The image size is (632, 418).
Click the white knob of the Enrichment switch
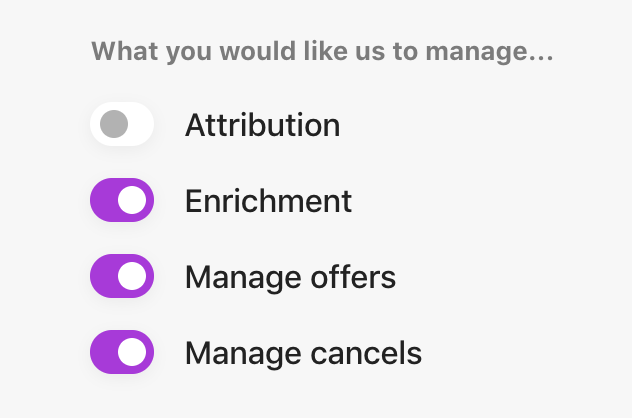[x=132, y=201]
